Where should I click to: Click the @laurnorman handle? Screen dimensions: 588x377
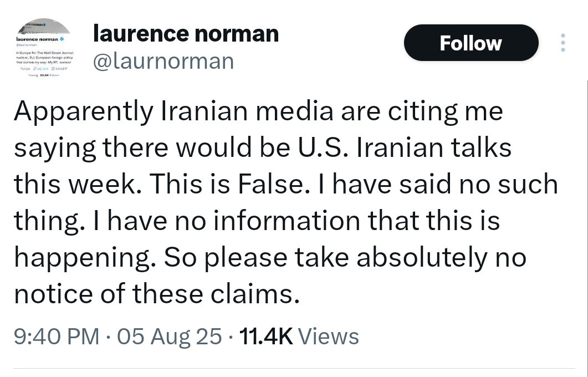163,60
